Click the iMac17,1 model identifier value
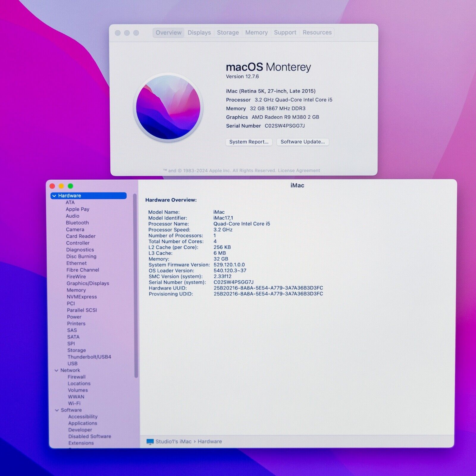The image size is (476, 476). point(223,218)
